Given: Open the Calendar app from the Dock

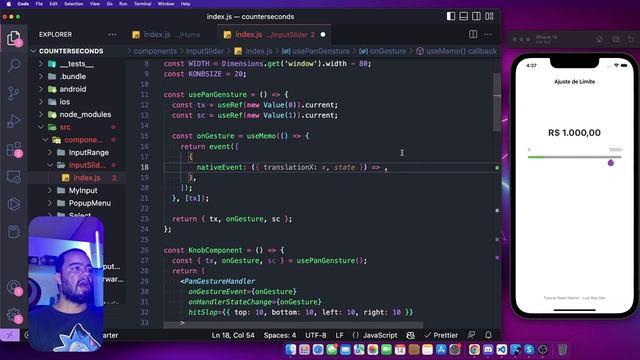Looking at the screenshot, I should (400, 349).
